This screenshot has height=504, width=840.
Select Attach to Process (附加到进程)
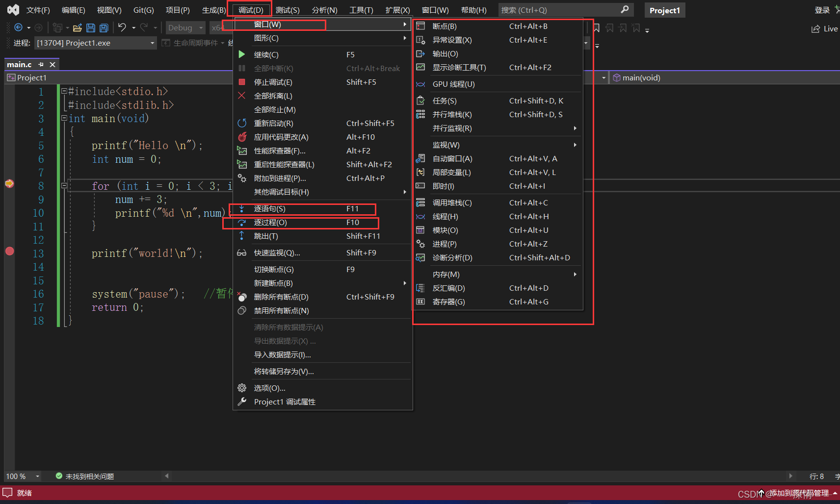click(322, 178)
